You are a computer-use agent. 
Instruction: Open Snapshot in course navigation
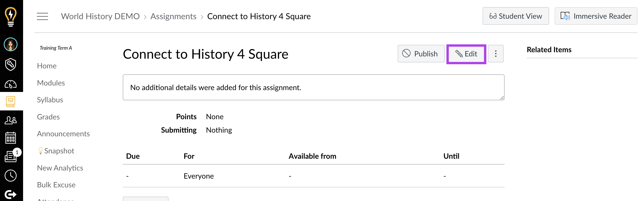[56, 151]
